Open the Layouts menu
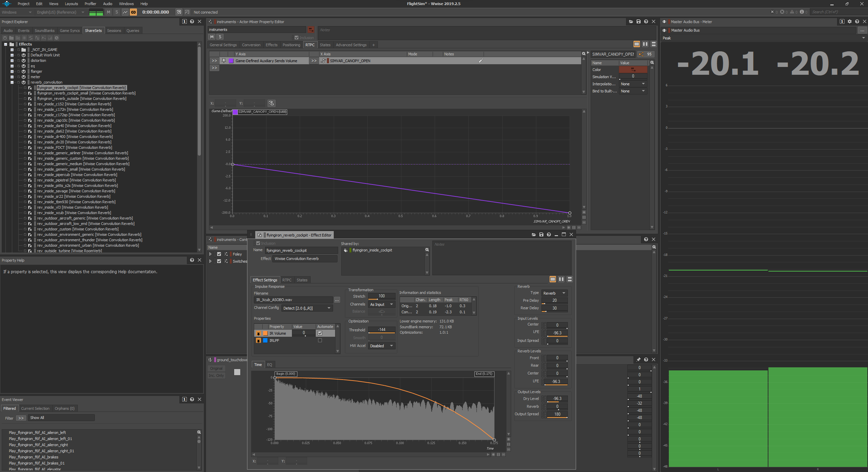The height and width of the screenshot is (472, 868). tap(71, 4)
